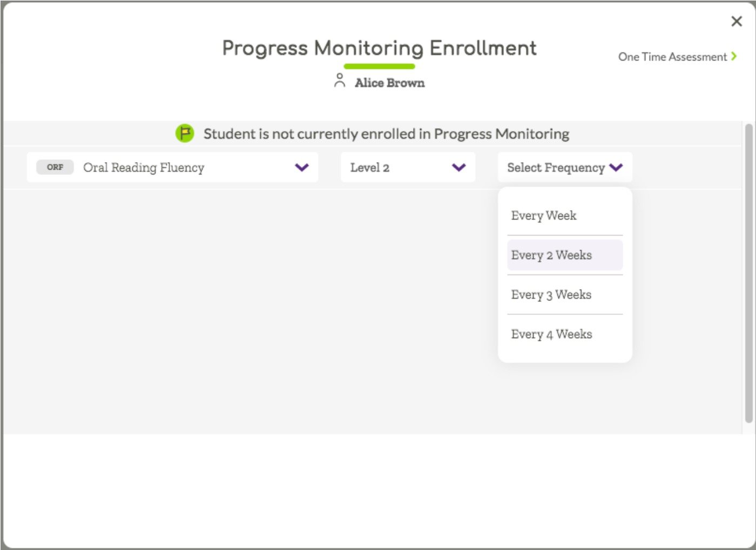This screenshot has width=756, height=550.
Task: Select Every 2 Weeks frequency
Action: pyautogui.click(x=551, y=254)
